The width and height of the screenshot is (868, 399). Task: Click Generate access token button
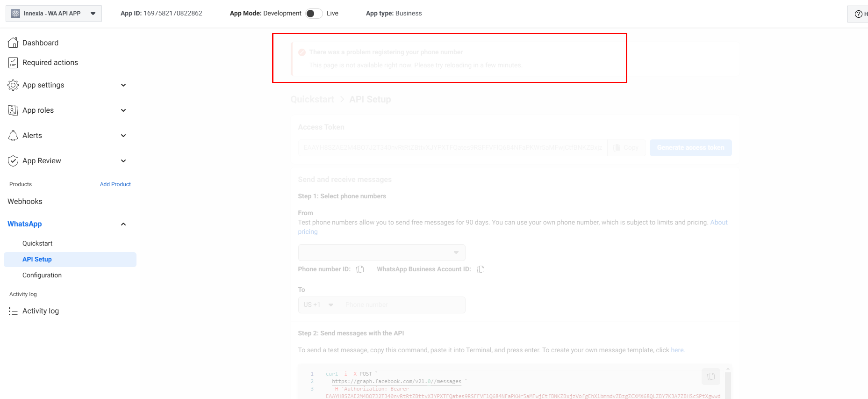click(690, 148)
